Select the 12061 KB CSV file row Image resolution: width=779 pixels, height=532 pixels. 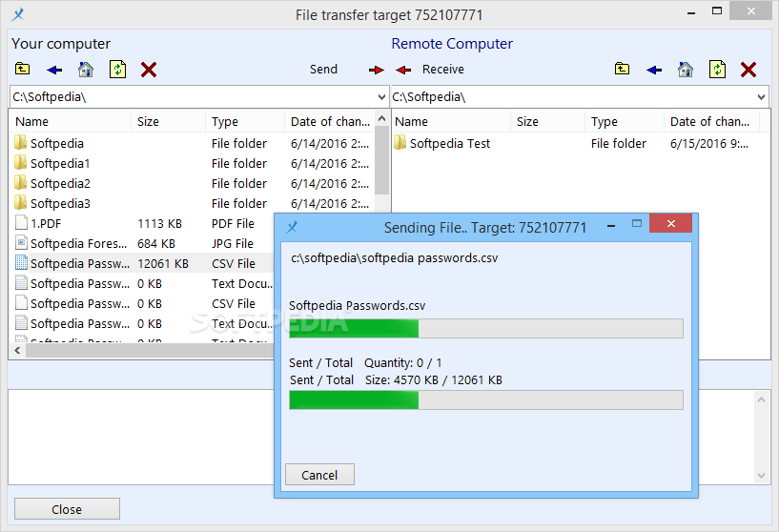click(x=143, y=263)
